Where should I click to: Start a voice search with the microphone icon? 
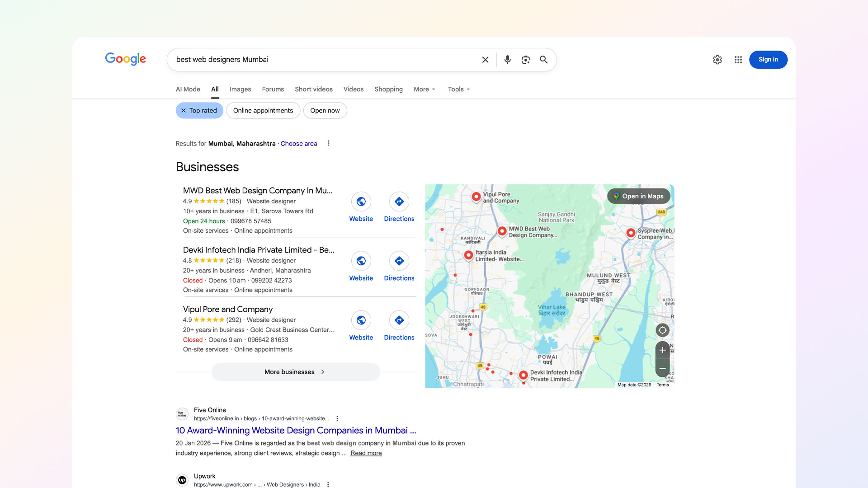(x=507, y=59)
